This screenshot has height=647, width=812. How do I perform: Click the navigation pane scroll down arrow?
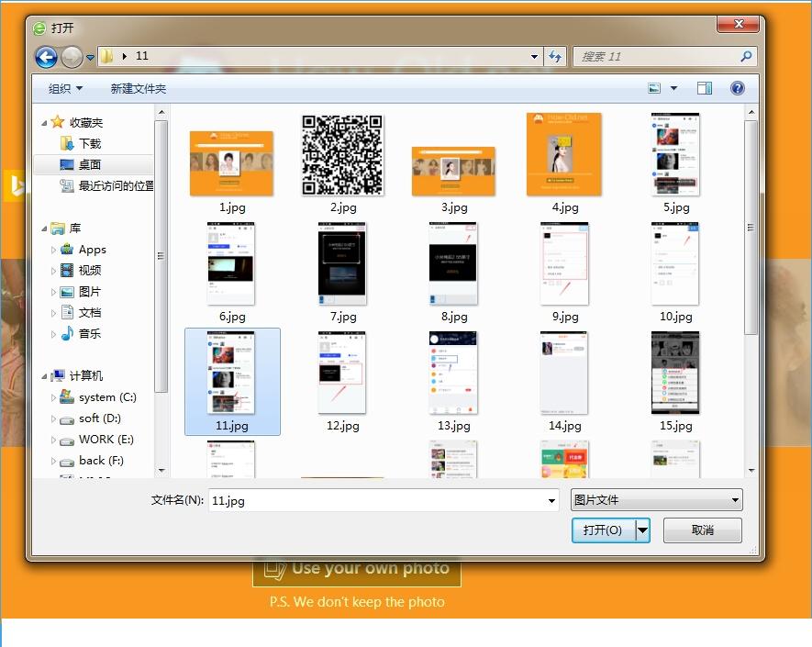pyautogui.click(x=161, y=471)
